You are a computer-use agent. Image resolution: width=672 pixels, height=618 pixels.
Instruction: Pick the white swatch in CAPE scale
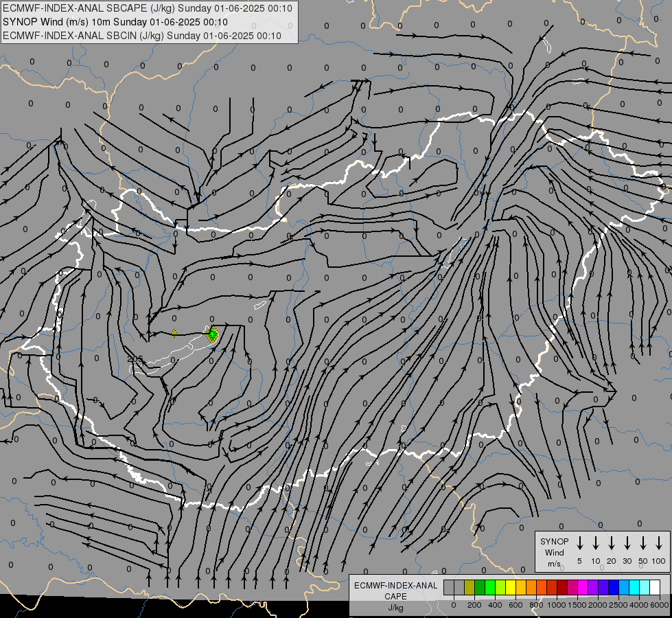[655, 587]
